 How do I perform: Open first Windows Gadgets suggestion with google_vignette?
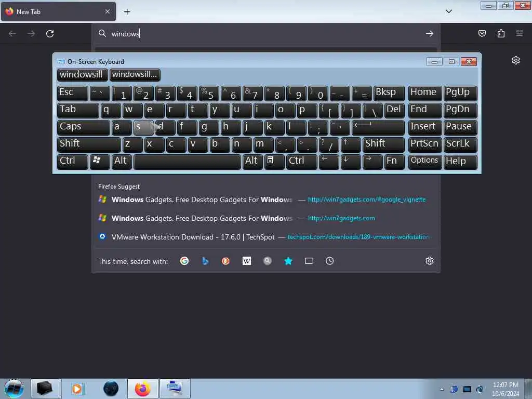(265, 199)
